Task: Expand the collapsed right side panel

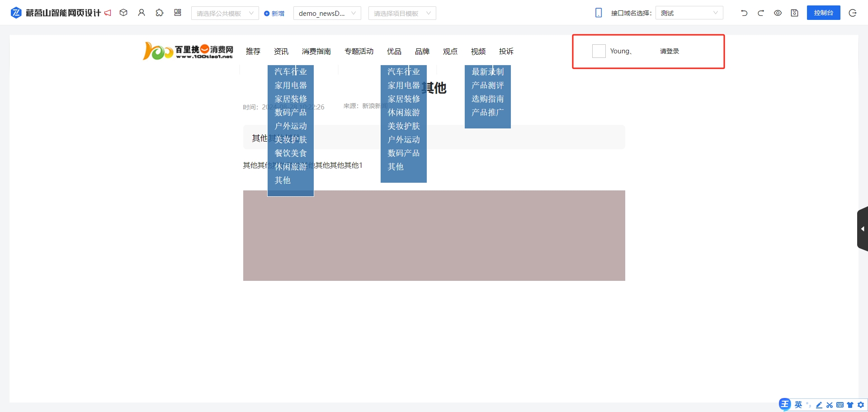Action: (863, 229)
